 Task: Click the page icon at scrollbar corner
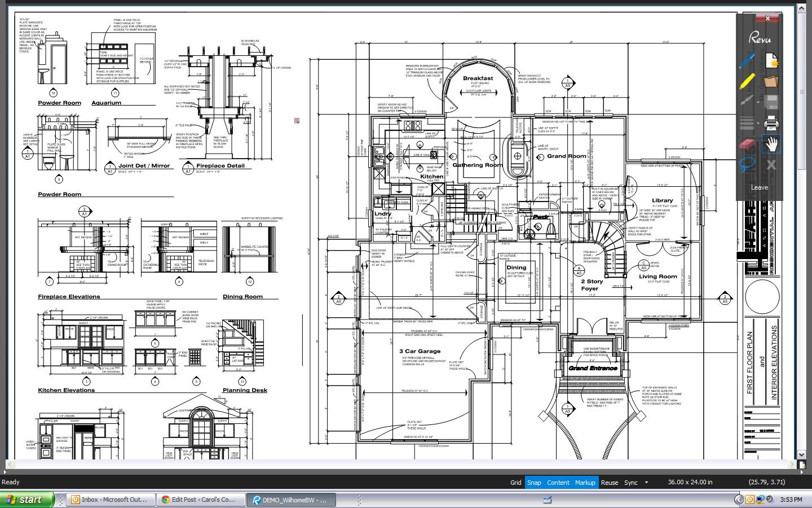(802, 465)
